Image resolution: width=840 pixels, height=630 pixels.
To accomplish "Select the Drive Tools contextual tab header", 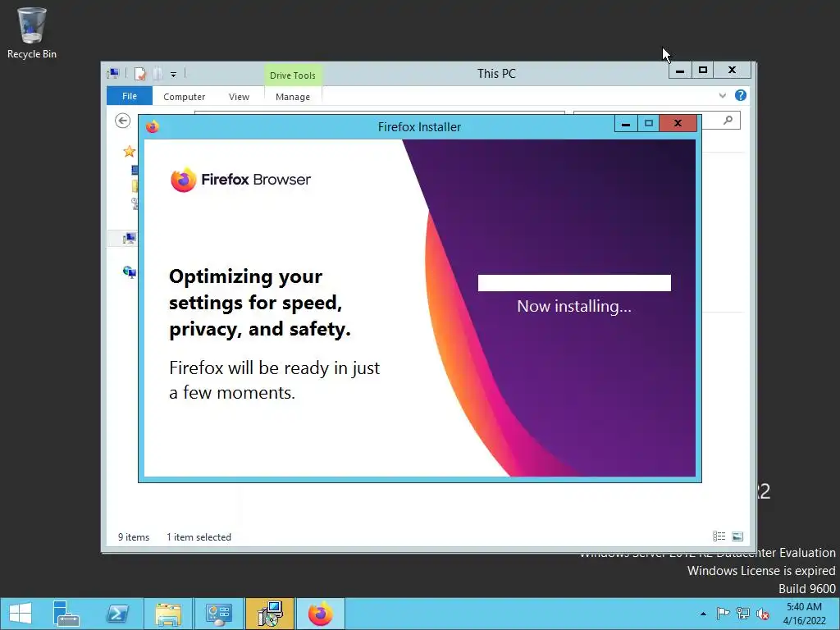I will tap(293, 75).
